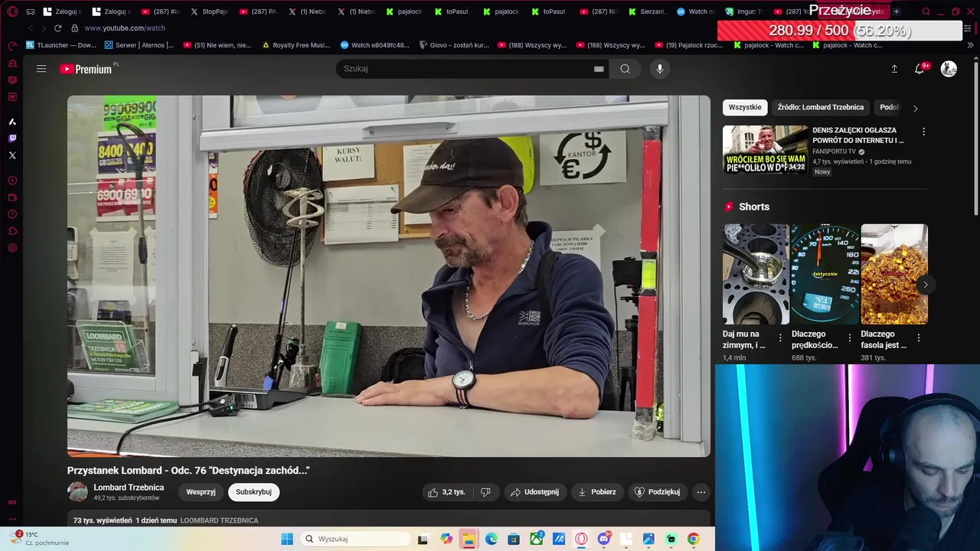Screen dimensions: 980x551
Task: Open the 'Royalty Free Musi...' bookmark
Action: [x=296, y=45]
